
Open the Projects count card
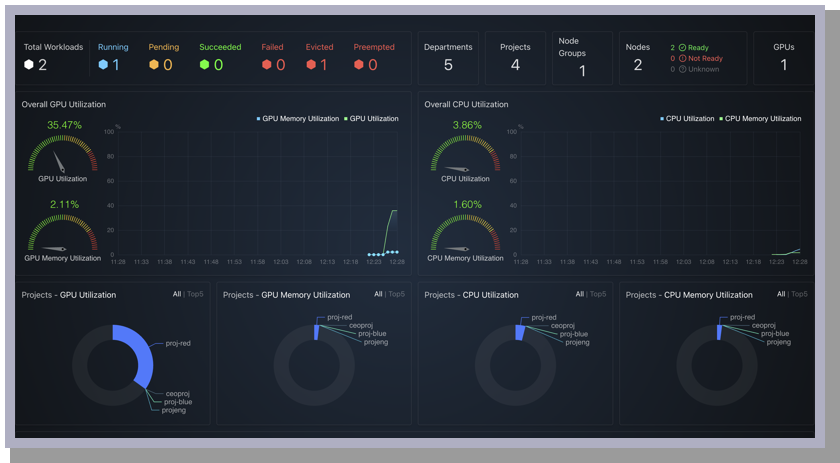515,57
